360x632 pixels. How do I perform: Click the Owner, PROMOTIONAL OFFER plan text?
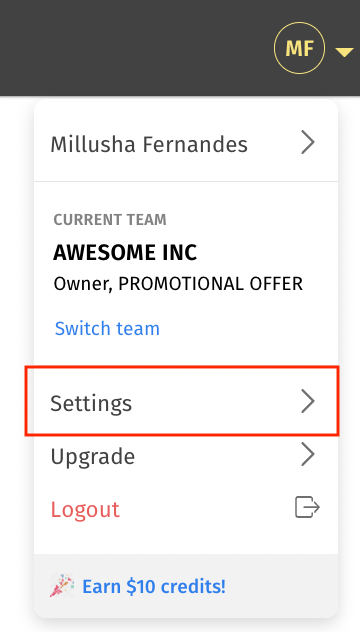[x=178, y=284]
